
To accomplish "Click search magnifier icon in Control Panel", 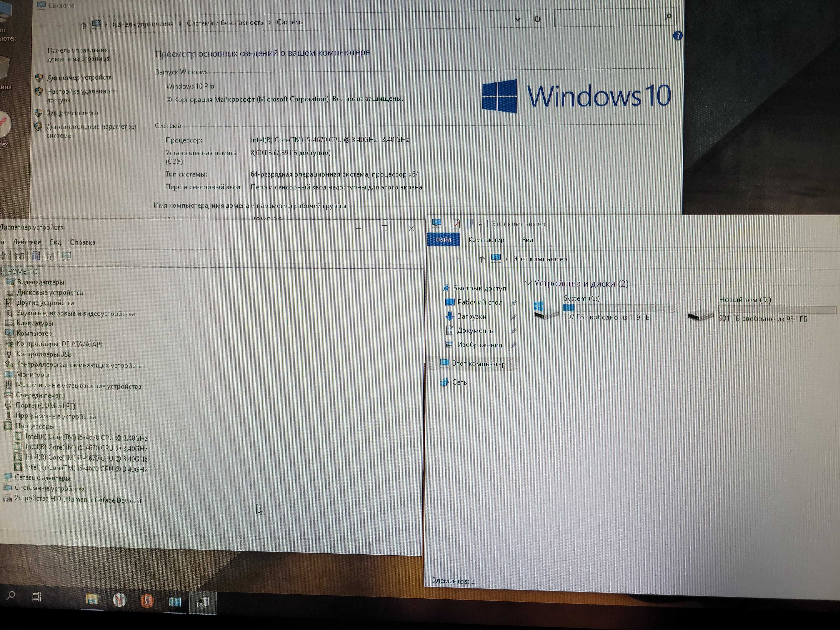I will 668,17.
